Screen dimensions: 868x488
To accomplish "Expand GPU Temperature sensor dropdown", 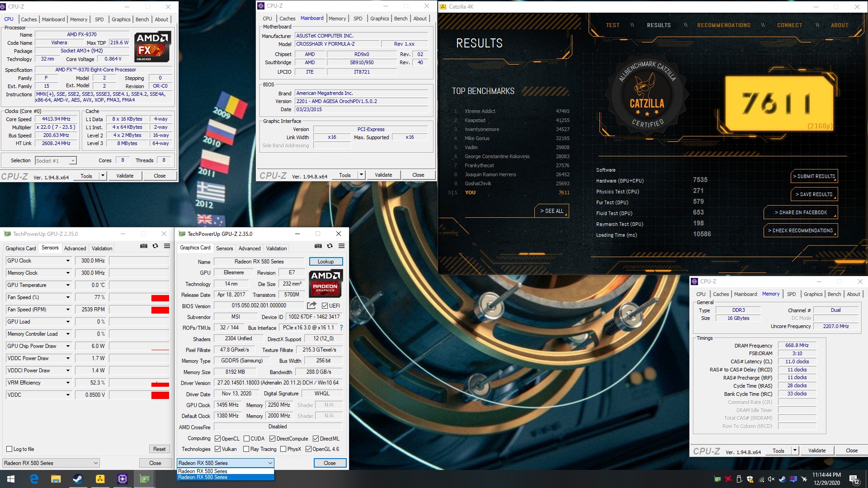I will click(68, 285).
